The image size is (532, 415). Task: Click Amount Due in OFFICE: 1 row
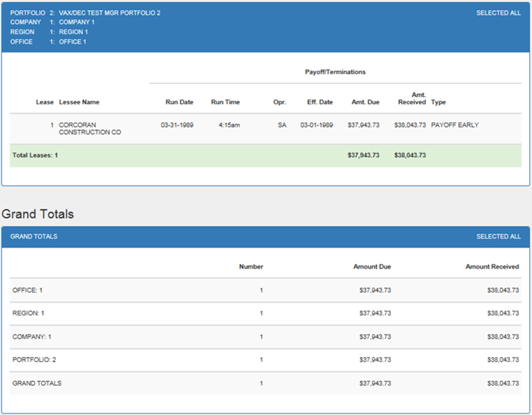375,290
